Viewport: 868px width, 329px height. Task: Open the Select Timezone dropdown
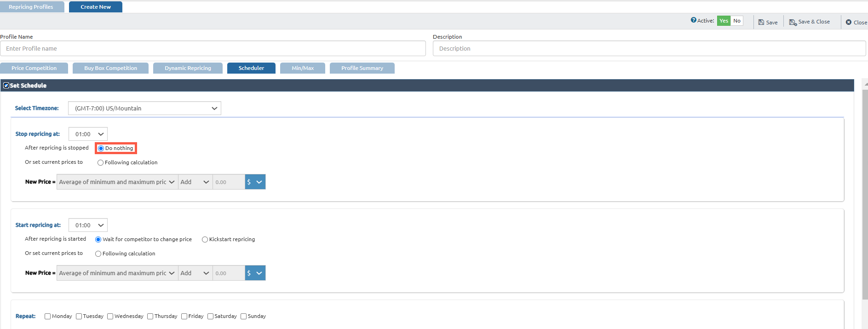tap(144, 109)
